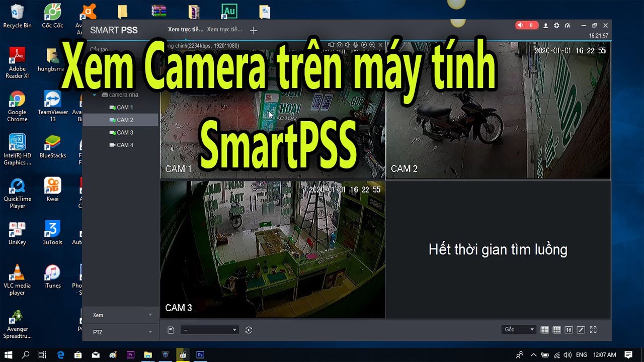The width and height of the screenshot is (644, 362).
Task: Select CAM 3 in device list
Action: coord(121,133)
